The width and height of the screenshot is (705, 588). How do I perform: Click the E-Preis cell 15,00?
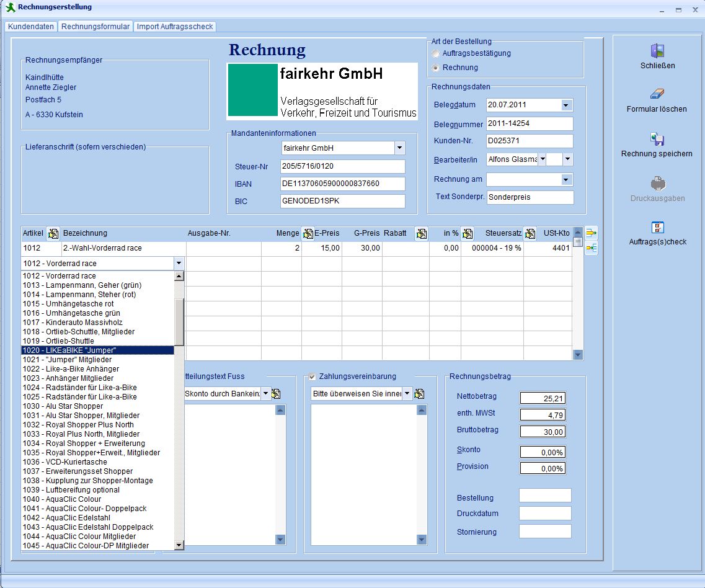point(321,248)
